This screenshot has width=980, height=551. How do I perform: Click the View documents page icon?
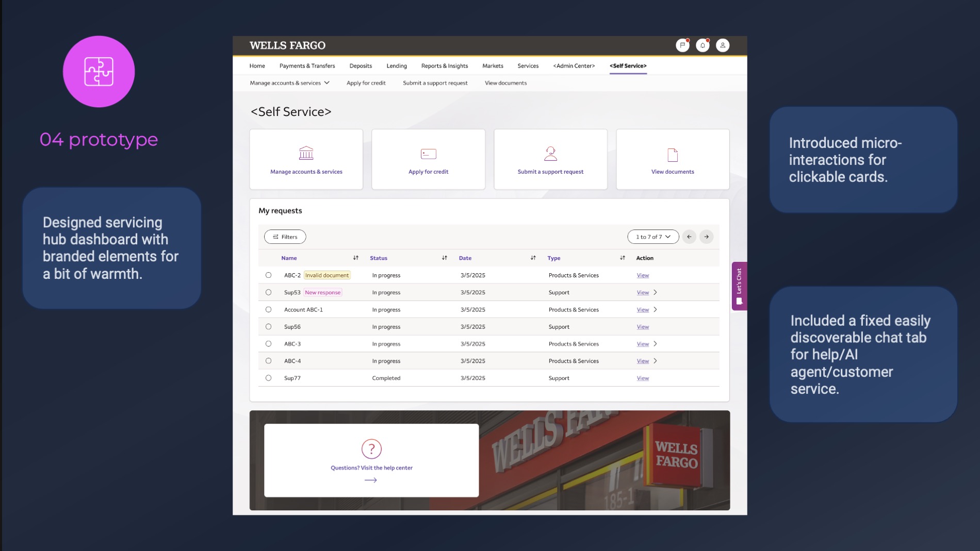click(673, 155)
